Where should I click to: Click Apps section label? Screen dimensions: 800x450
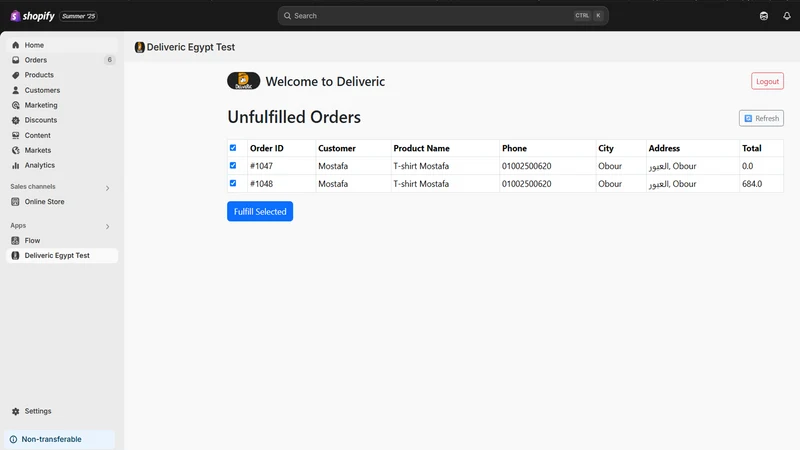click(x=18, y=226)
